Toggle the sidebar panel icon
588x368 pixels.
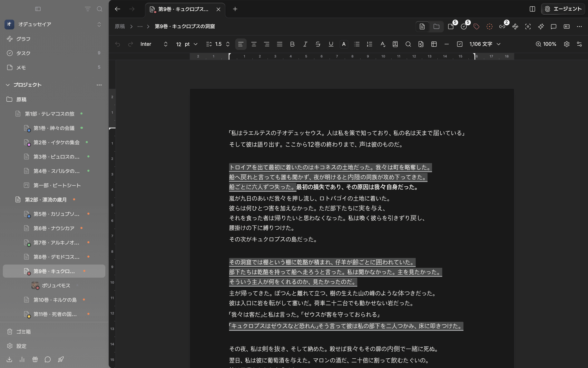tap(38, 9)
